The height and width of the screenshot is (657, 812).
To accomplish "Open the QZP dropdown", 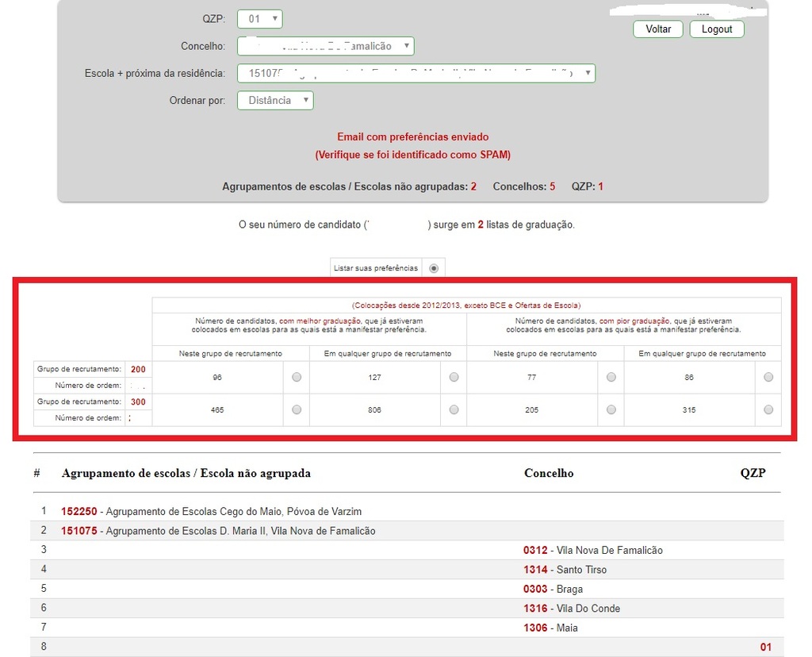I will (x=259, y=18).
